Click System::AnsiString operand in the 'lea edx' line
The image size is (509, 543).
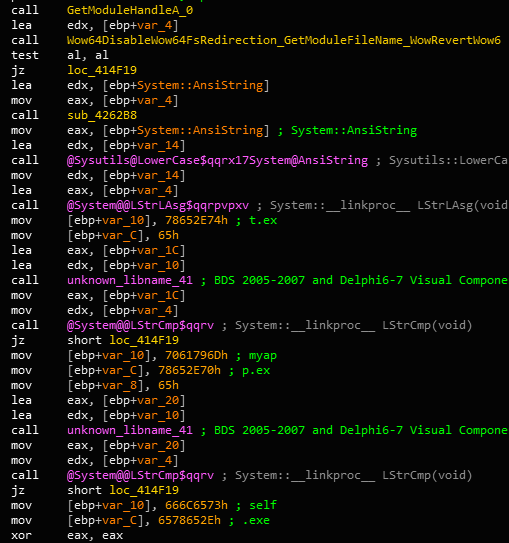200,85
